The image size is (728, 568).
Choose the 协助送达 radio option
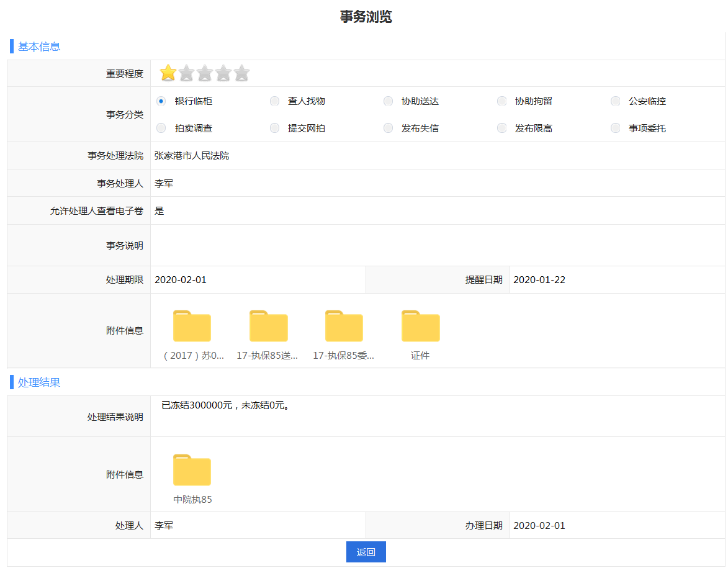click(x=388, y=101)
